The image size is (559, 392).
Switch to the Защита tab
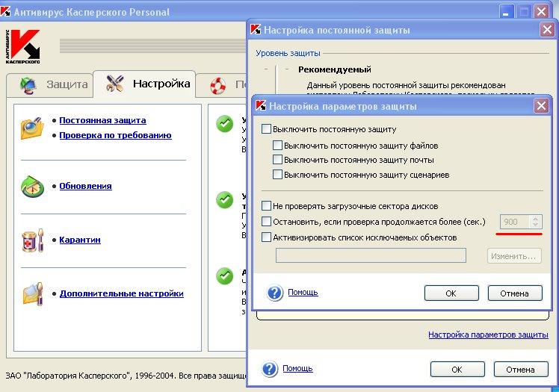coord(55,84)
